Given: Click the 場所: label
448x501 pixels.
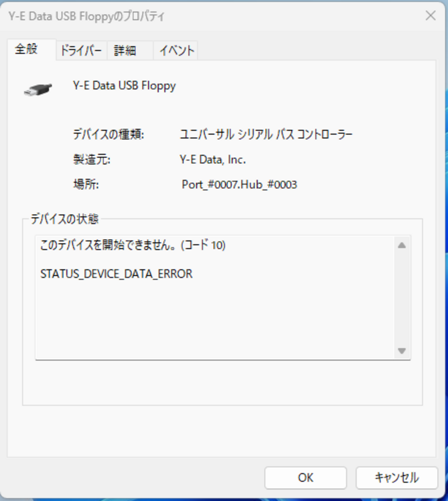Looking at the screenshot, I should pos(86,185).
